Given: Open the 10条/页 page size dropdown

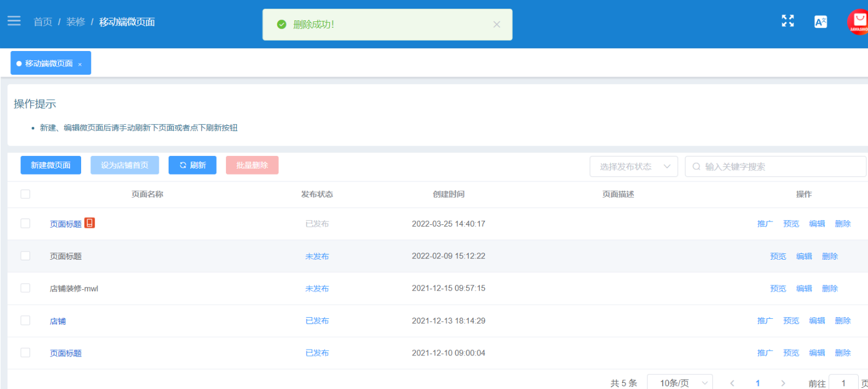Looking at the screenshot, I should [x=680, y=383].
